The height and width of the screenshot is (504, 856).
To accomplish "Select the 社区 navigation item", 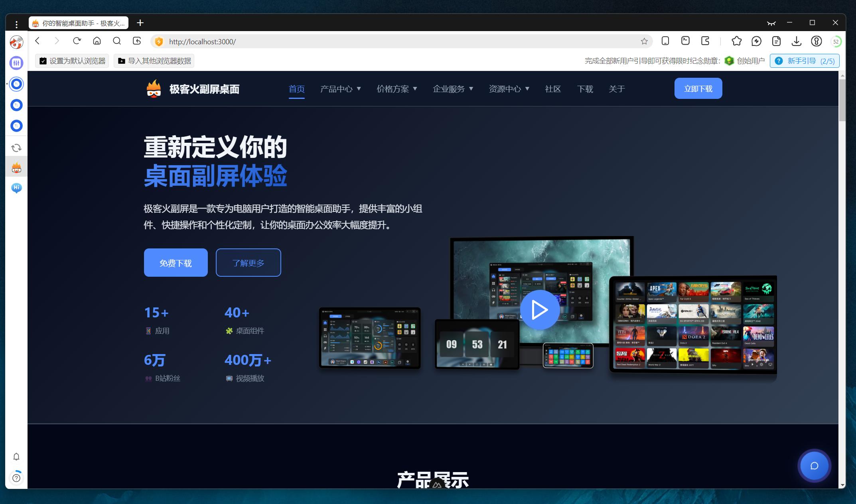I will 552,89.
